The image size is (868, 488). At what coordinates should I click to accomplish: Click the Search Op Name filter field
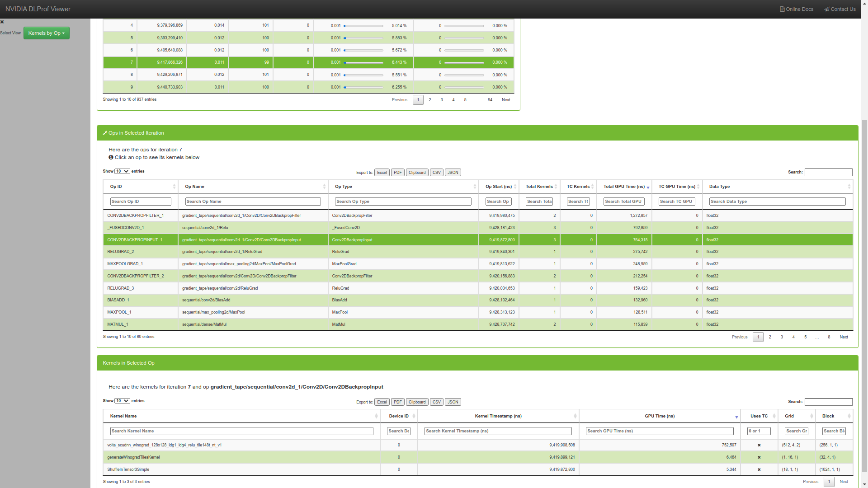(253, 202)
